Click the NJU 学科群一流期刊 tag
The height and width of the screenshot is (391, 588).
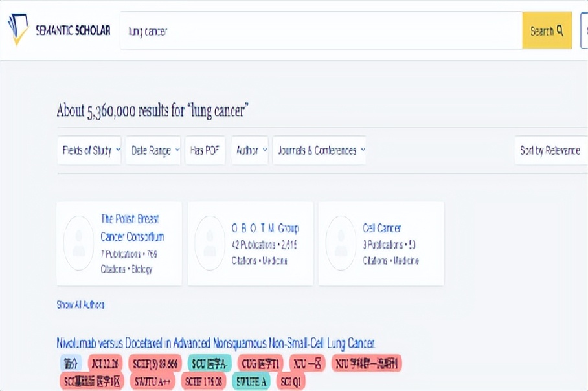pos(367,363)
